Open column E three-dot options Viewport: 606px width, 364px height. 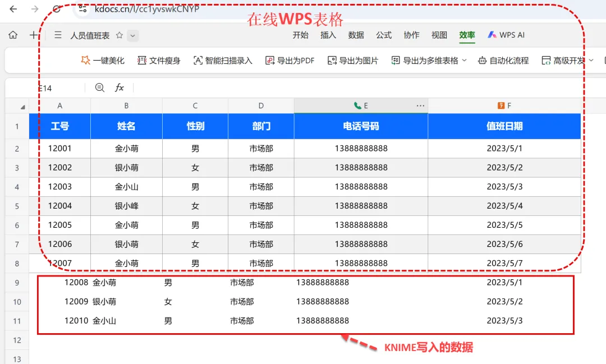(x=420, y=105)
